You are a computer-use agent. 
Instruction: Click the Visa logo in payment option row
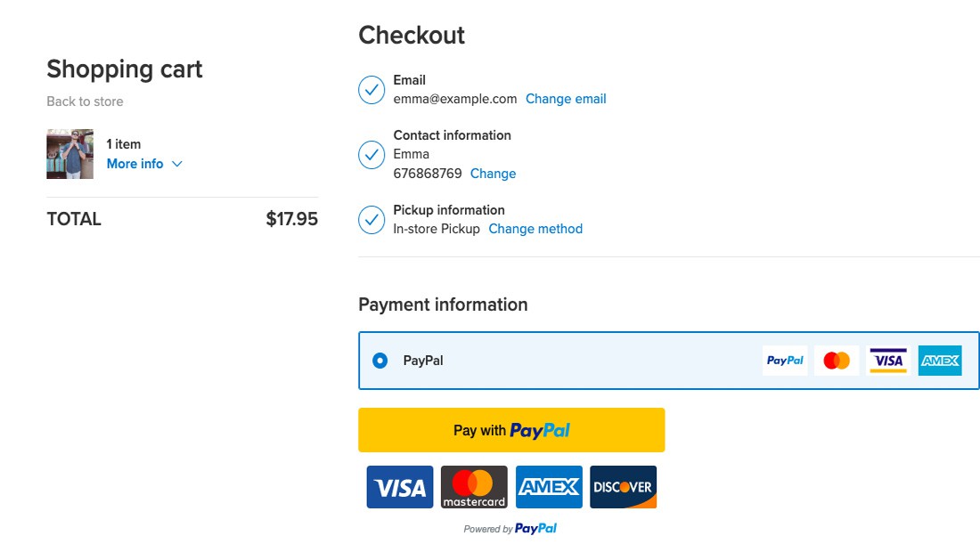point(888,361)
